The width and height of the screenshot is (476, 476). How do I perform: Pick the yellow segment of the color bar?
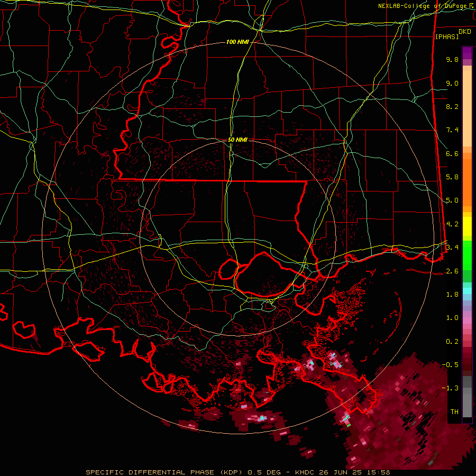(x=467, y=226)
